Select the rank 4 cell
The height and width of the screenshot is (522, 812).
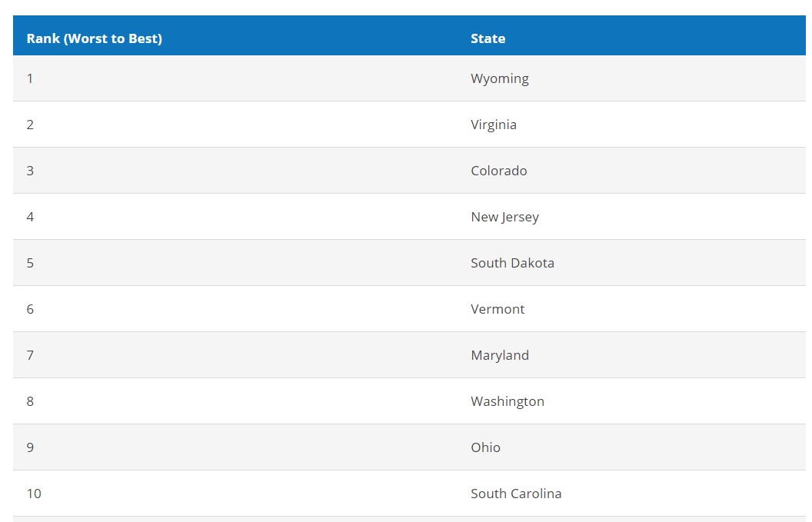click(x=30, y=217)
